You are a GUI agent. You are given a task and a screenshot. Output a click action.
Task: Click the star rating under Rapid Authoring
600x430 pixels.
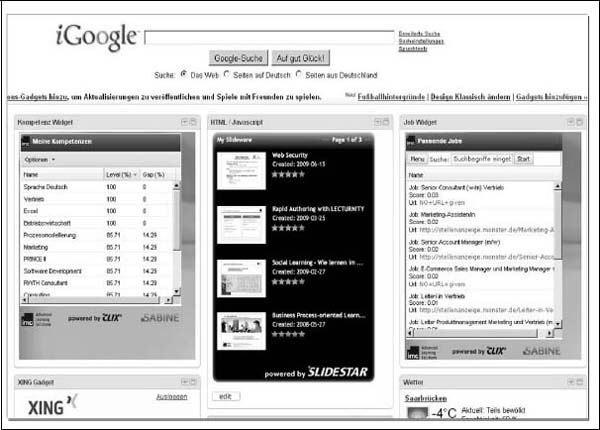(x=288, y=228)
